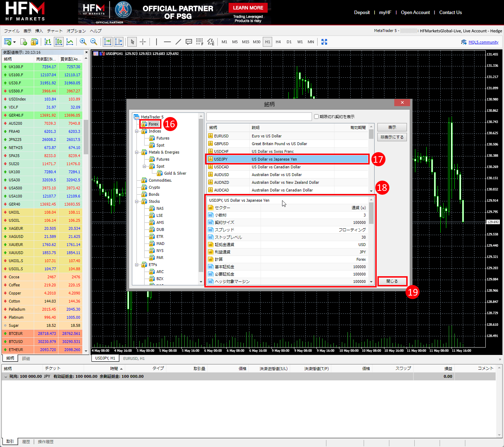Switch to the EURUSD, H1 chart tab
504x447 pixels.
coord(134,358)
